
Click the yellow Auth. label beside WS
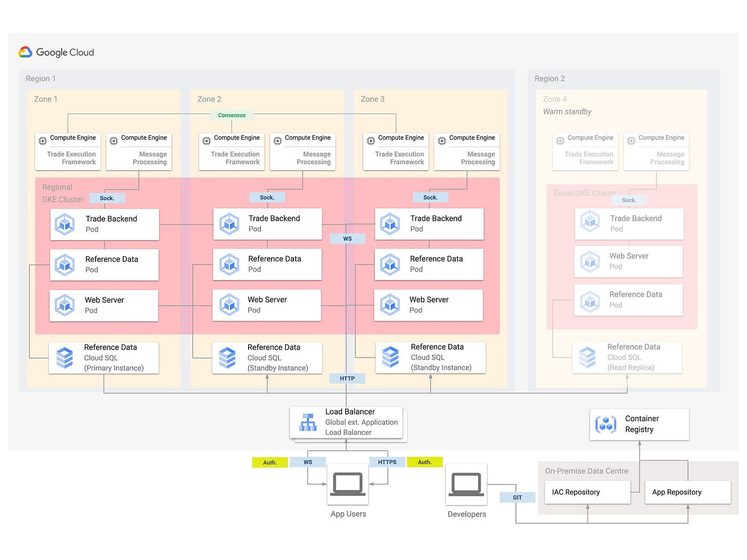[x=270, y=462]
